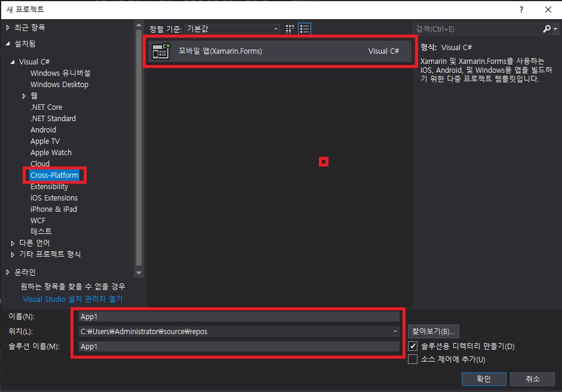Select Extensibility category
This screenshot has width=562, height=392.
49,187
